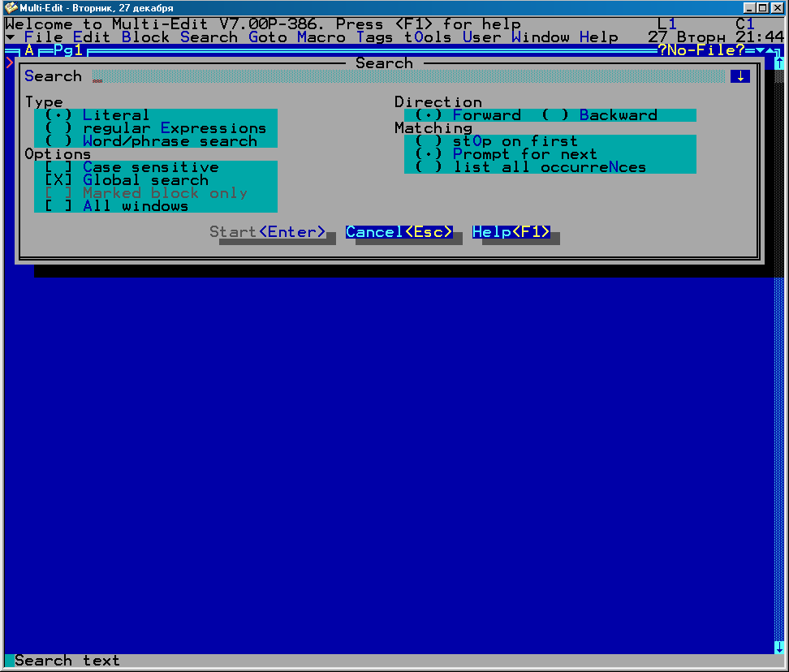This screenshot has width=789, height=672.
Task: Open the File menu
Action: click(43, 37)
